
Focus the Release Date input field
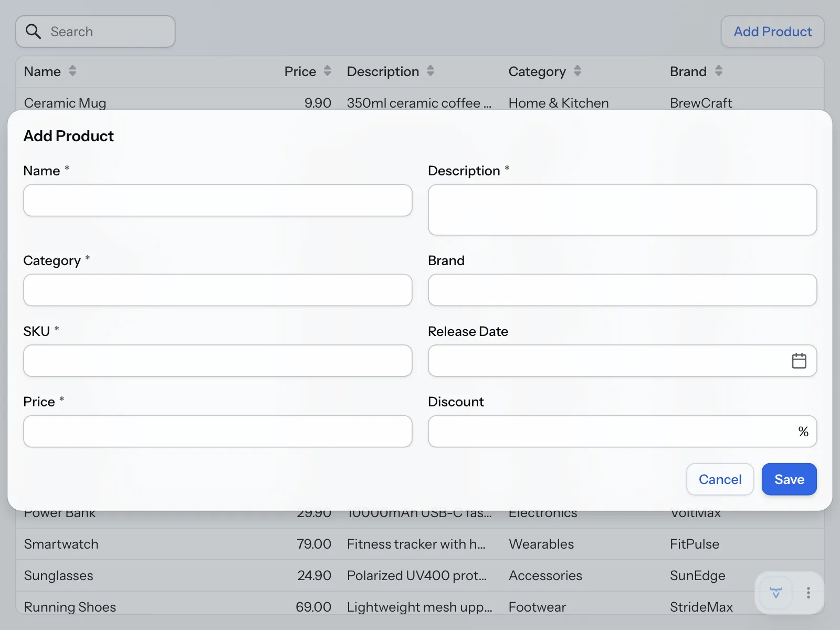(623, 361)
